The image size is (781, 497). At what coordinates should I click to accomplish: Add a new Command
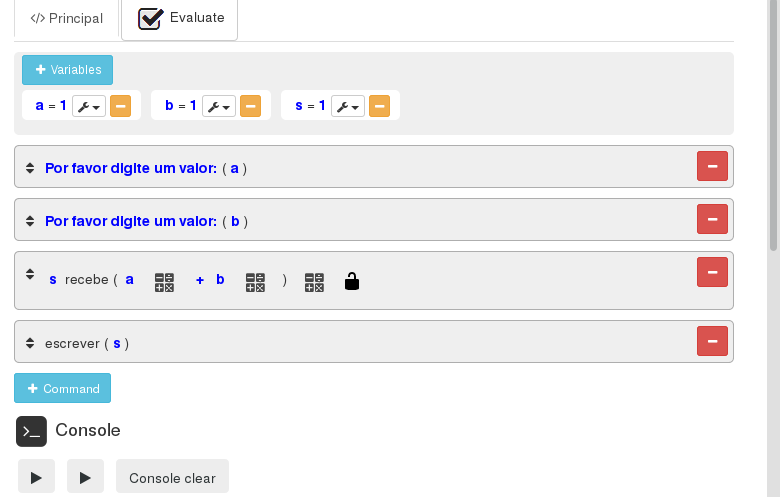tap(62, 388)
